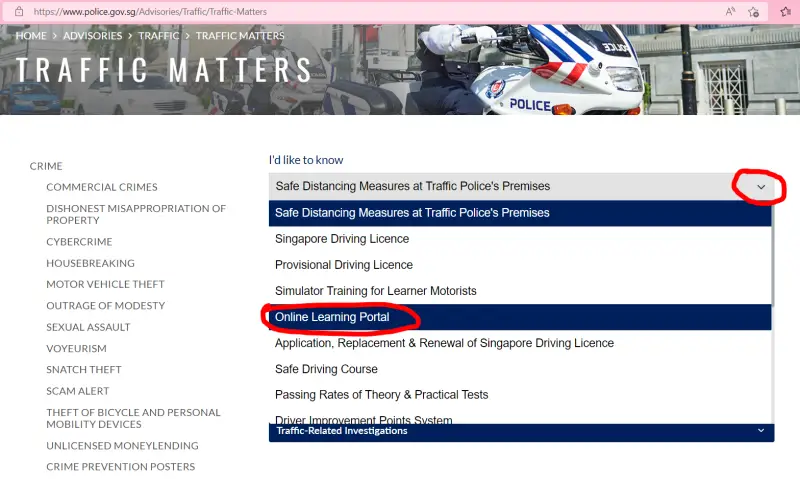Go to HOME breadcrumb link
Image resolution: width=800 pixels, height=479 pixels.
click(x=31, y=36)
